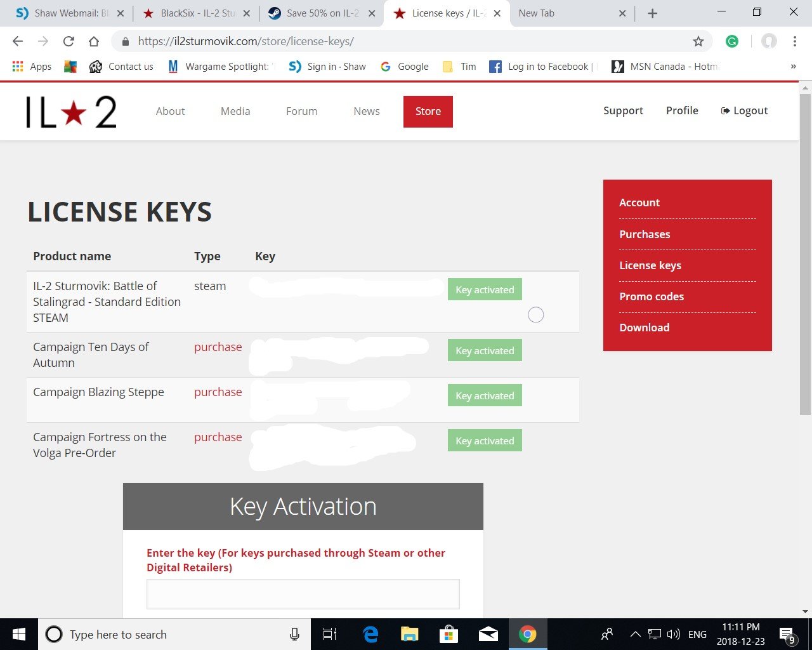Click the browser forward arrow
This screenshot has width=812, height=650.
pyautogui.click(x=43, y=41)
